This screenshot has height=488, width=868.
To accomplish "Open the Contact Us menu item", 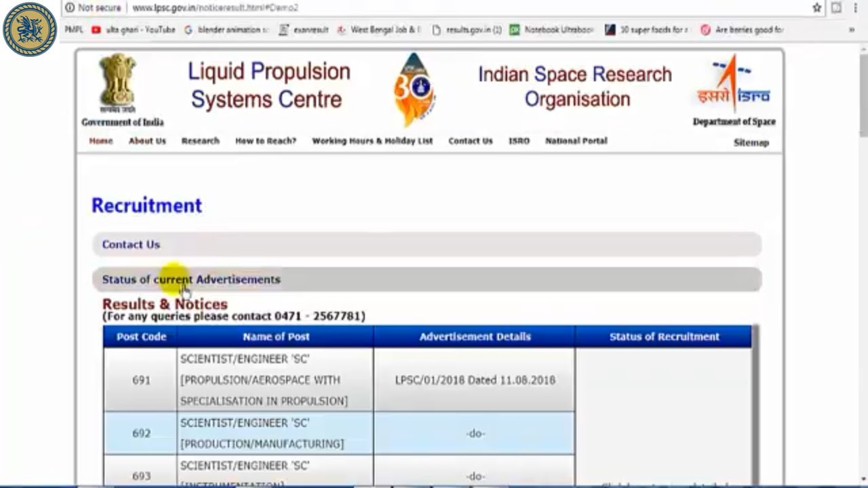I will (x=471, y=141).
